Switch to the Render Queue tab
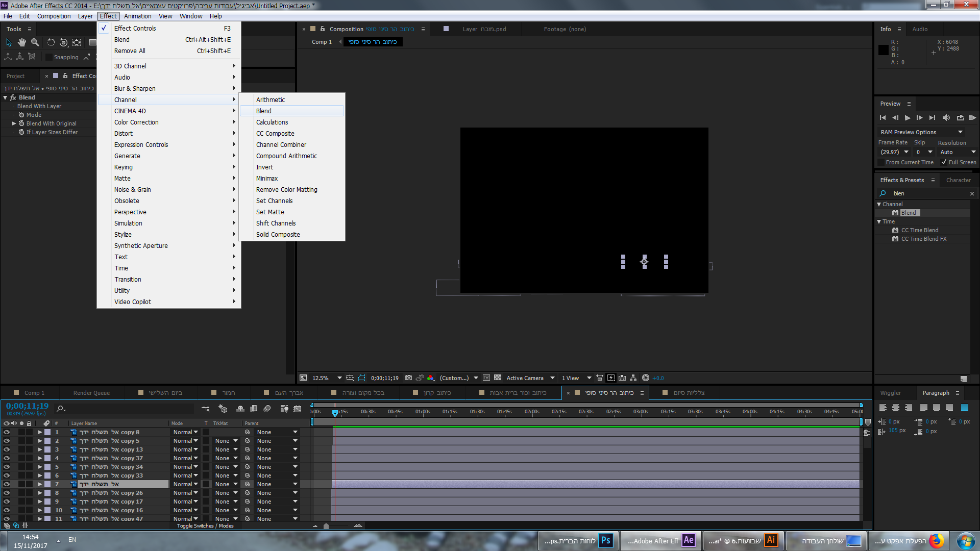This screenshot has height=551, width=980. (91, 393)
